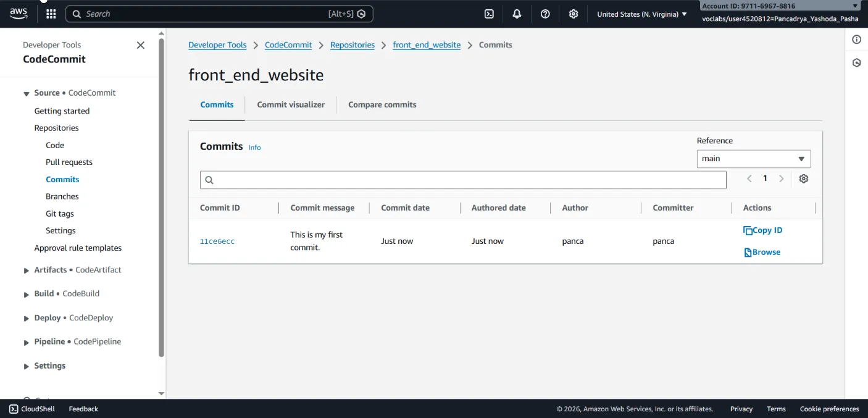Click the Commit message column header
The width and height of the screenshot is (868, 418).
[322, 208]
